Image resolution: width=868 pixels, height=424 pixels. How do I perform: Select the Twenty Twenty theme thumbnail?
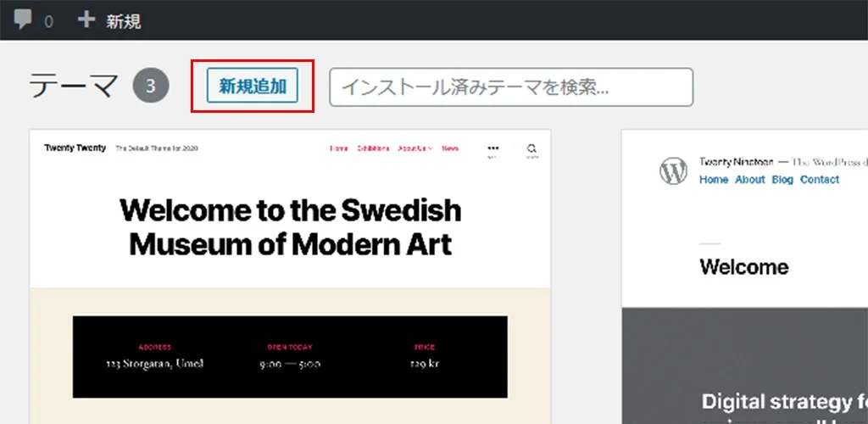point(290,276)
